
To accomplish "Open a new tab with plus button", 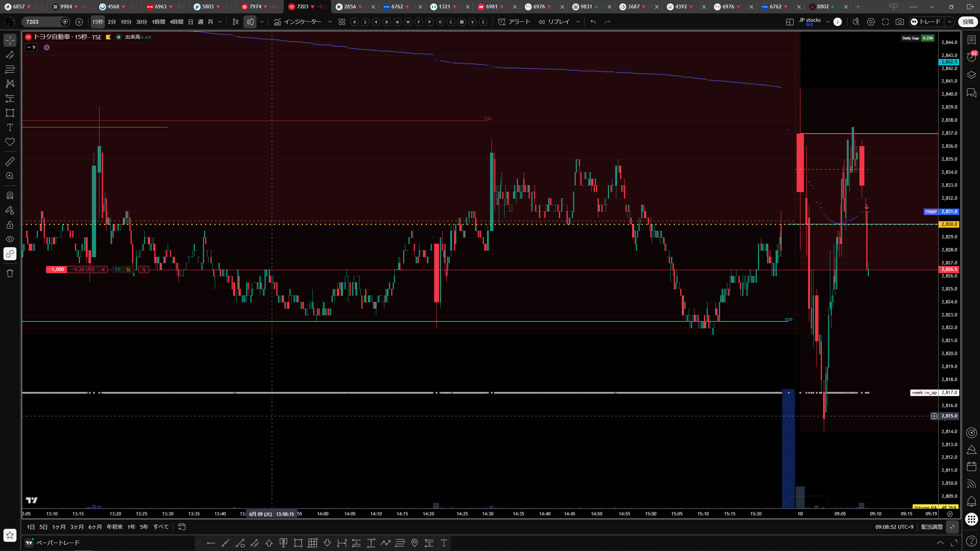I will pos(858,7).
